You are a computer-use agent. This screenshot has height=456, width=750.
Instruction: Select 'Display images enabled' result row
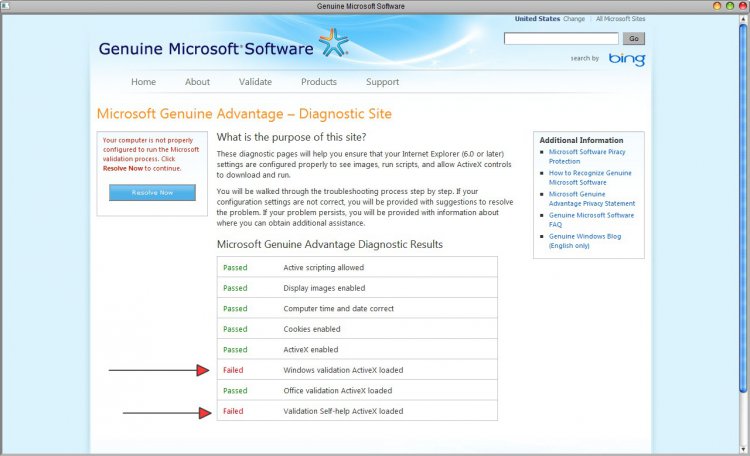pos(357,288)
